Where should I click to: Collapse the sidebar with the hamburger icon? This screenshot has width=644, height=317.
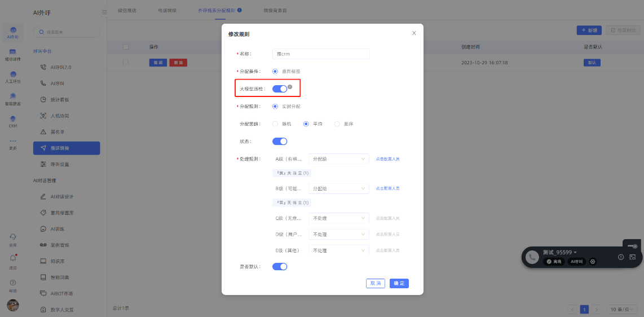click(104, 11)
